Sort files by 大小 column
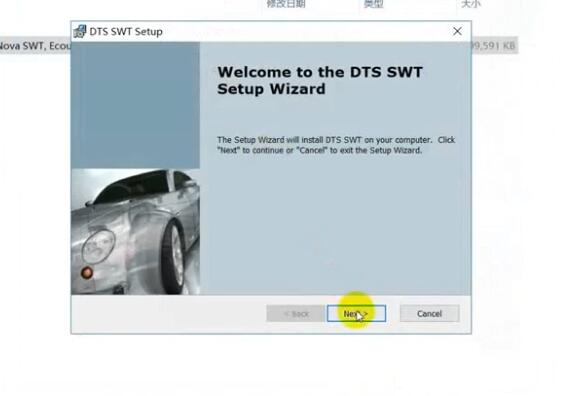The height and width of the screenshot is (396, 588). pyautogui.click(x=471, y=4)
